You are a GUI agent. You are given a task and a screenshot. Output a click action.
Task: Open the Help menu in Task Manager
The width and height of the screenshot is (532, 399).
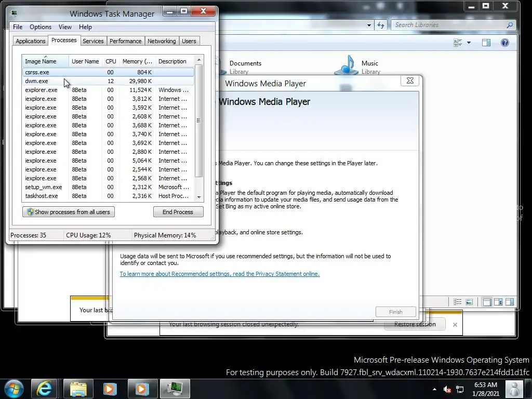click(85, 27)
